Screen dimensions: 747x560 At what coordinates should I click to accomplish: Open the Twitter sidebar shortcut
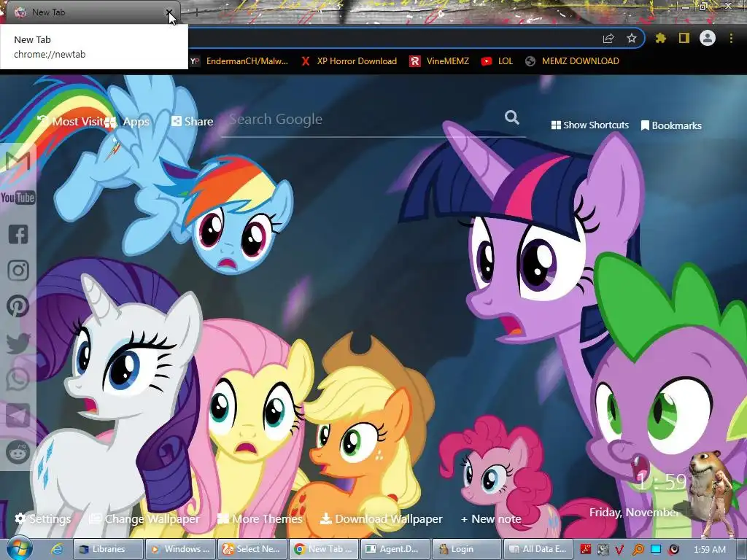(18, 343)
